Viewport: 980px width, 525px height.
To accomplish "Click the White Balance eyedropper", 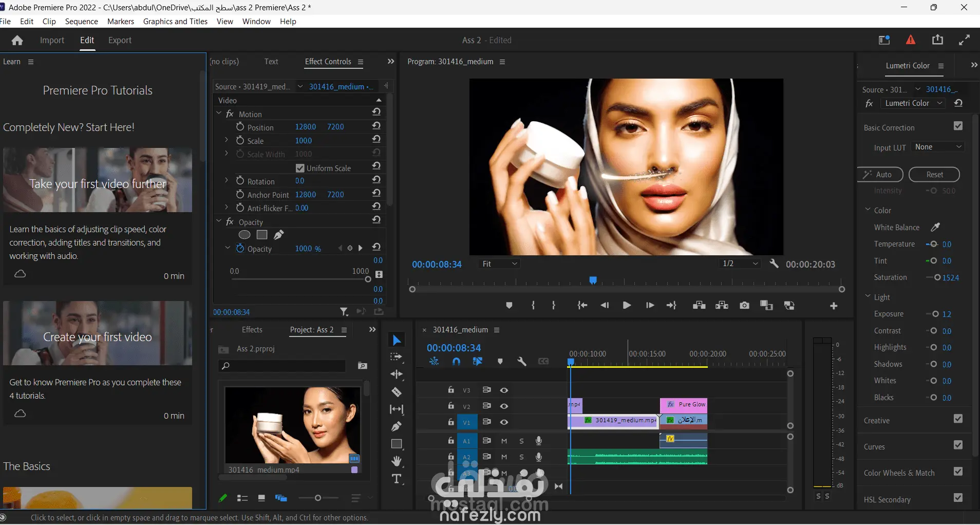I will (935, 227).
